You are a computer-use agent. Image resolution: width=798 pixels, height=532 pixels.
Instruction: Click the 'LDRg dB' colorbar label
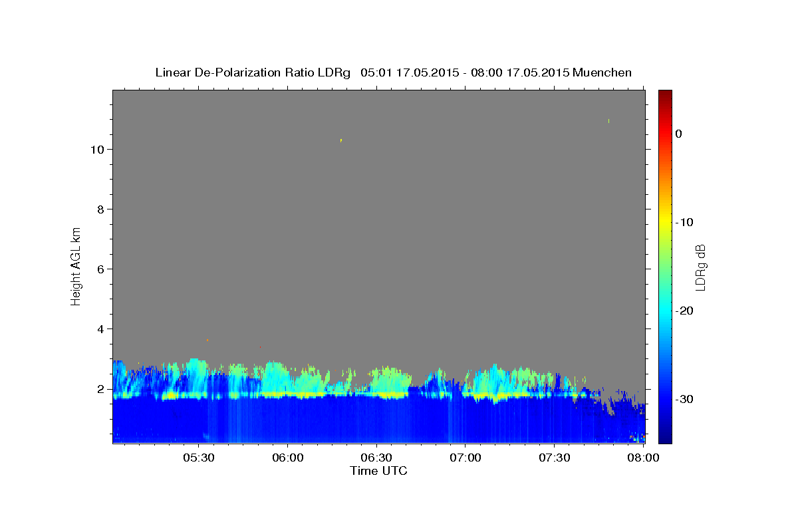(x=700, y=267)
